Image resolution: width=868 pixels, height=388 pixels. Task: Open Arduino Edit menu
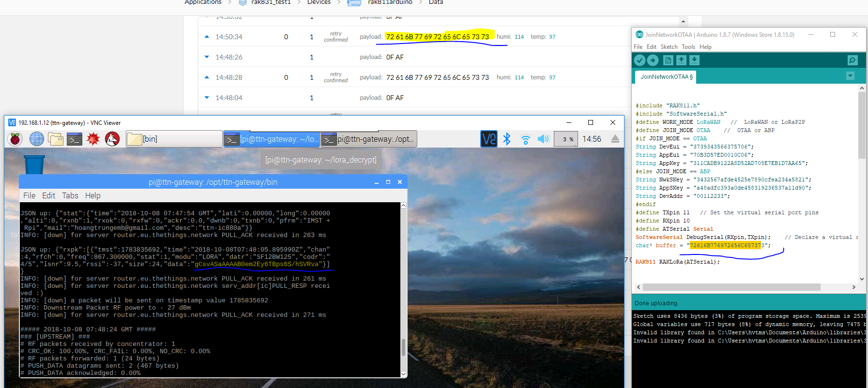(x=652, y=47)
